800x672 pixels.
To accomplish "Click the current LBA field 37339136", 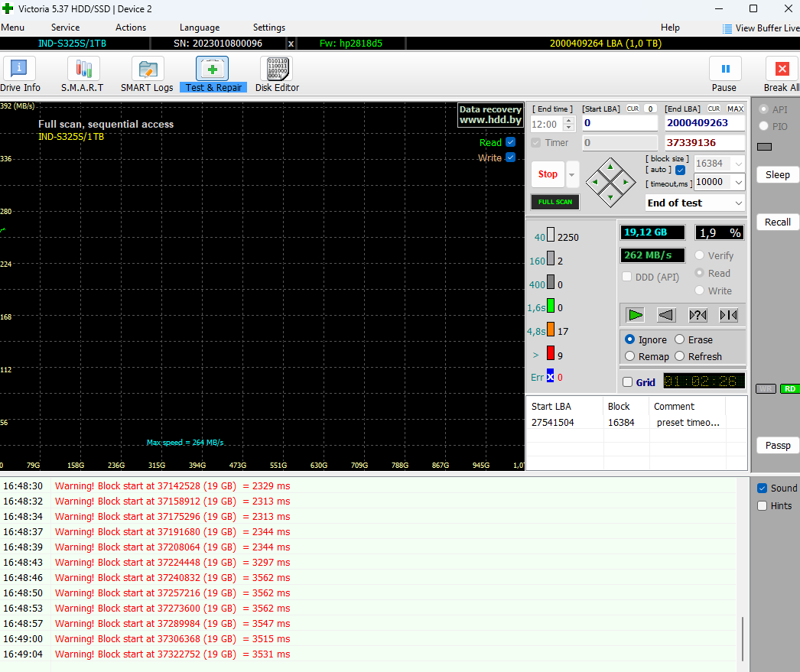I will 704,143.
